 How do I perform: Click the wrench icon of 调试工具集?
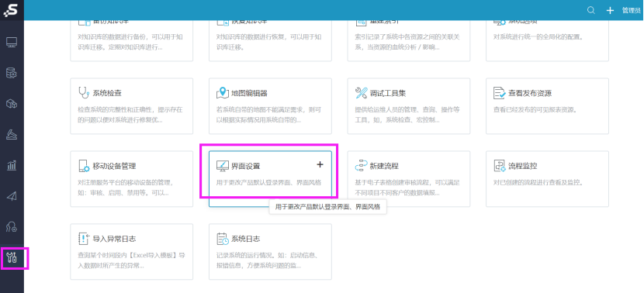pos(361,93)
